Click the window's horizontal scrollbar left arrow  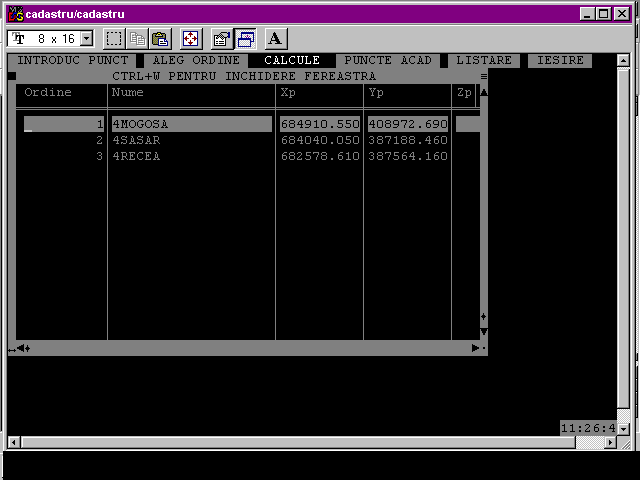[13, 442]
